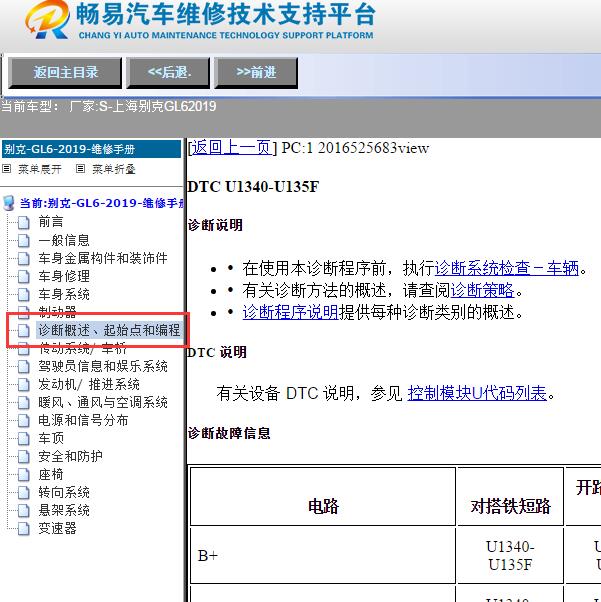
Task: Go forward with >>前进 button
Action: click(256, 73)
